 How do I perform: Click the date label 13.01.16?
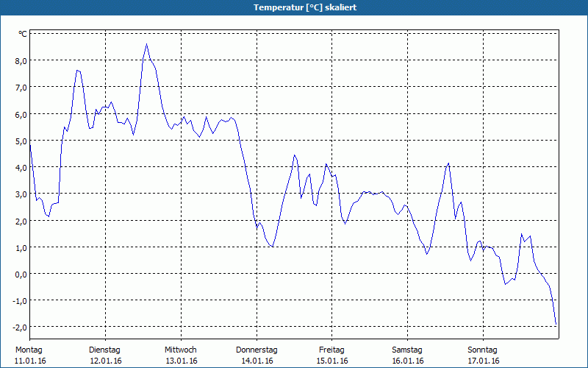point(180,361)
